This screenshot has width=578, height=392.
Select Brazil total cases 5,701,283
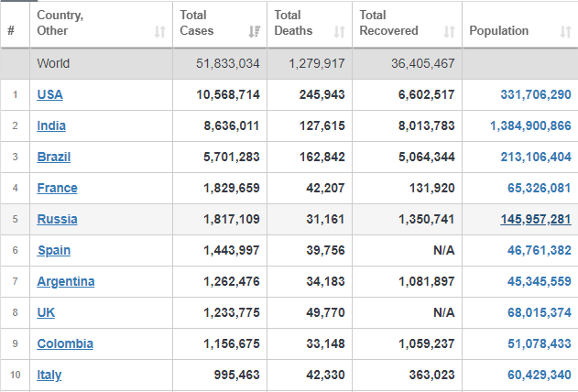pos(232,157)
